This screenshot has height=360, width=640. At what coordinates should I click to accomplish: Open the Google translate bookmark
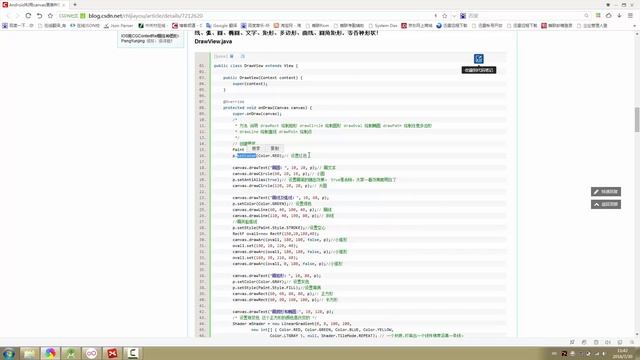coord(222,25)
